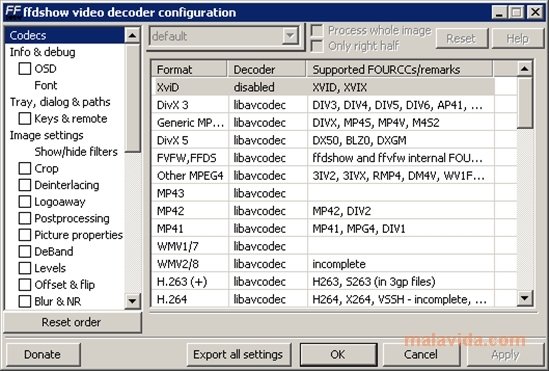This screenshot has height=371, width=549.
Task: Click codec table scrollbar track below thumb
Action: tap(524, 209)
